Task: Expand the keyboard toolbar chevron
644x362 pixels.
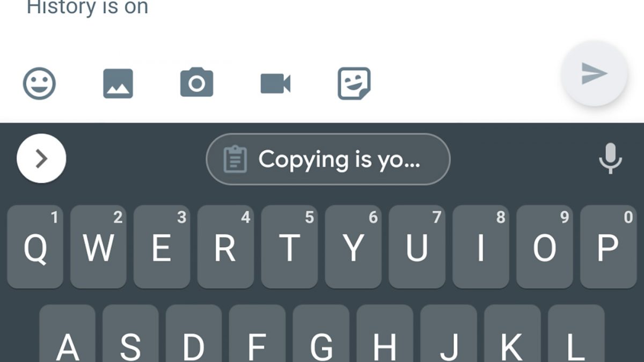Action: (x=41, y=159)
